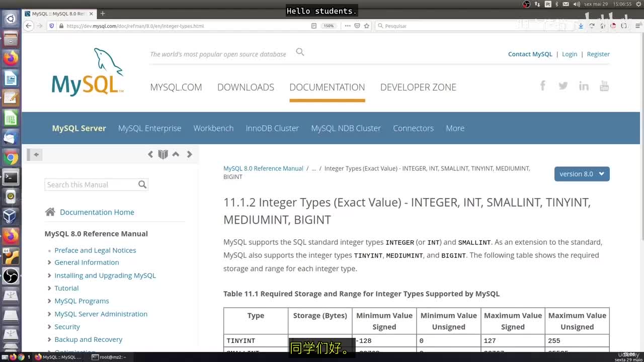The image size is (644, 362).
Task: Open MySQL's Facebook page icon
Action: click(542, 86)
